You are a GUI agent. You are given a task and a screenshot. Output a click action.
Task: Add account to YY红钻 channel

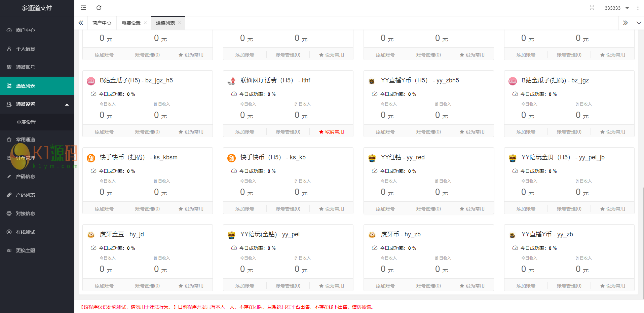coord(385,209)
